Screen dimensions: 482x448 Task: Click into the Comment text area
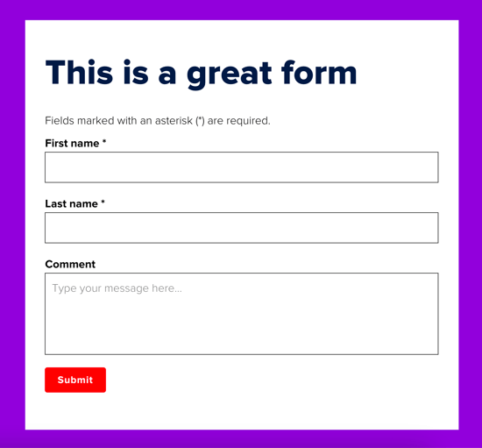[242, 314]
